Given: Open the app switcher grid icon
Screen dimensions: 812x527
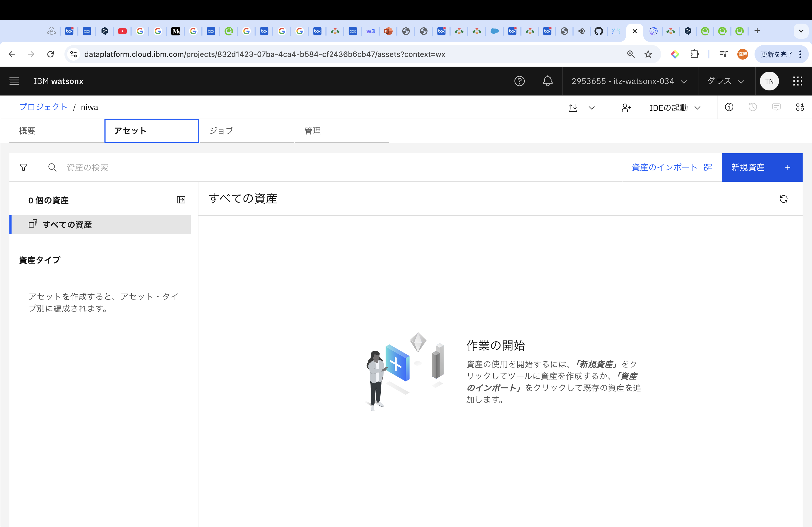Looking at the screenshot, I should click(x=797, y=81).
